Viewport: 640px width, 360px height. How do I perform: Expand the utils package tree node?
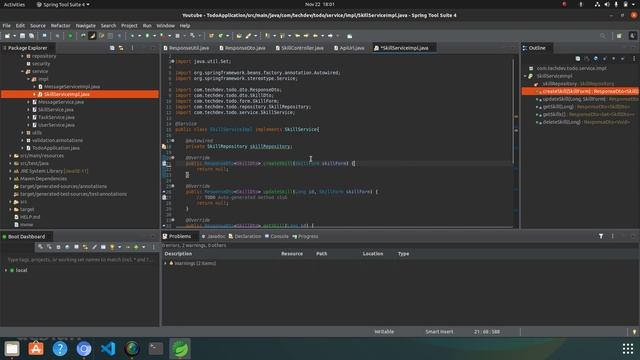[22, 133]
